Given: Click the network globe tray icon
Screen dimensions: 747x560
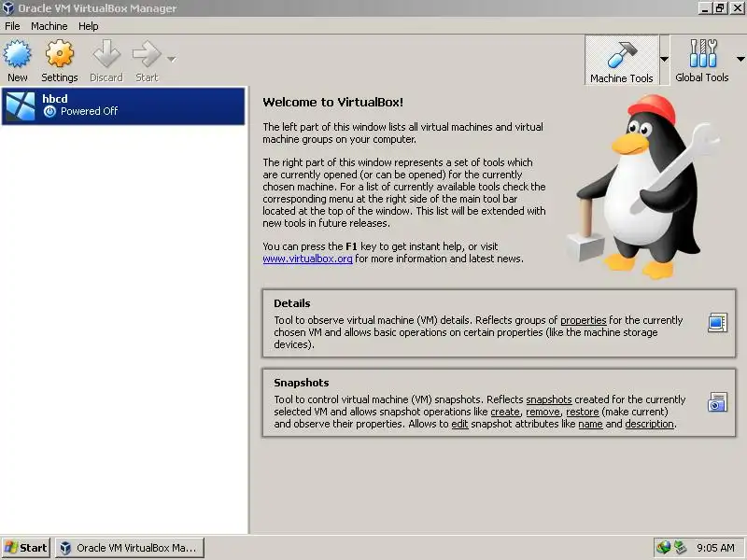Looking at the screenshot, I should pyautogui.click(x=663, y=548).
